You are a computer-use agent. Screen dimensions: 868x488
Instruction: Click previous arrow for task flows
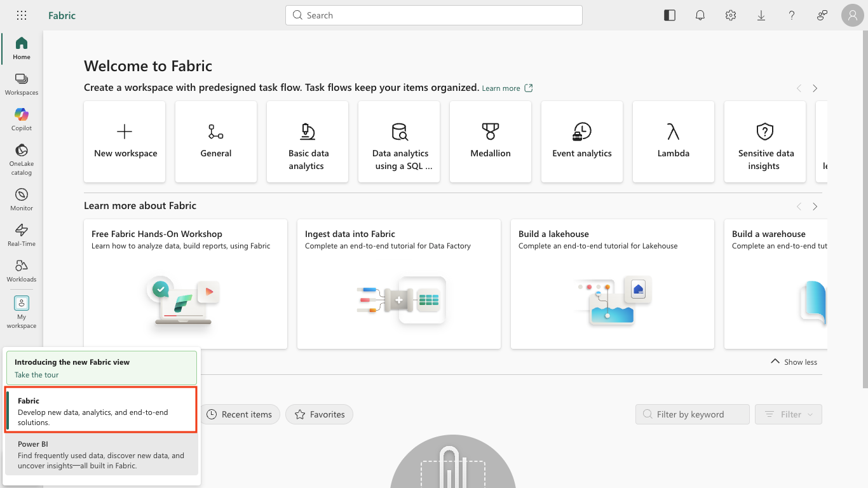click(799, 88)
